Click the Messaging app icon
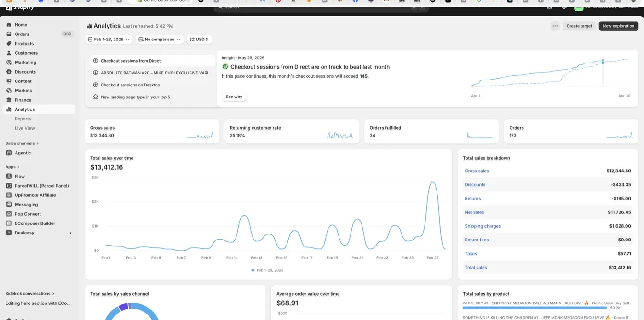This screenshot has height=320, width=644. click(x=9, y=205)
